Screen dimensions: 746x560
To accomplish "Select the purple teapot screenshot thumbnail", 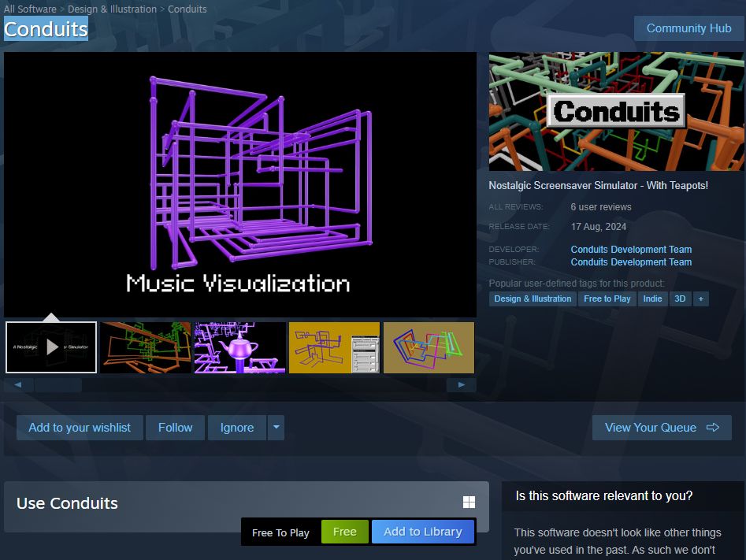I will [x=239, y=347].
